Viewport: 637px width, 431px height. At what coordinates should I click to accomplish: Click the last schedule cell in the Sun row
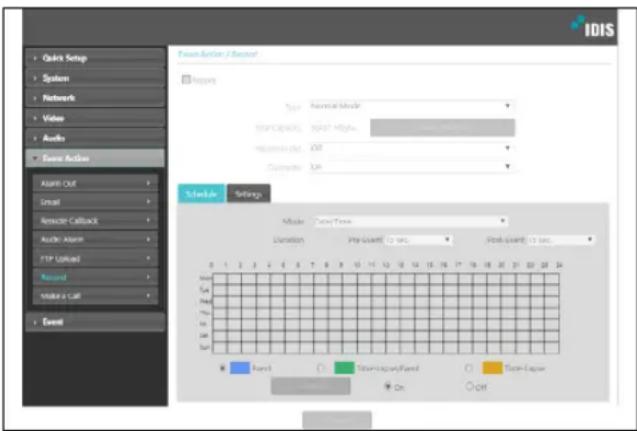552,348
